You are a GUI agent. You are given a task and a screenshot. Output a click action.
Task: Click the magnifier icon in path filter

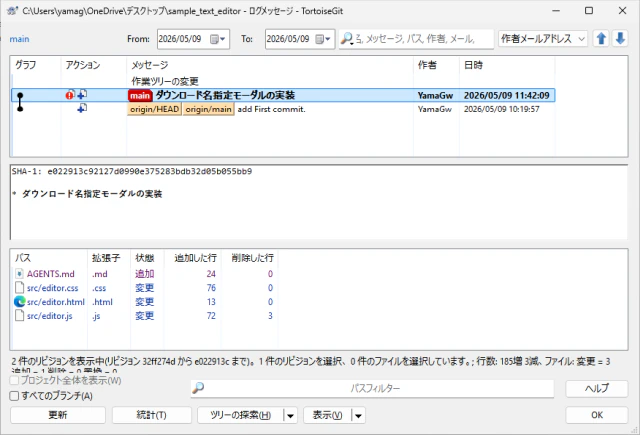tap(198, 388)
